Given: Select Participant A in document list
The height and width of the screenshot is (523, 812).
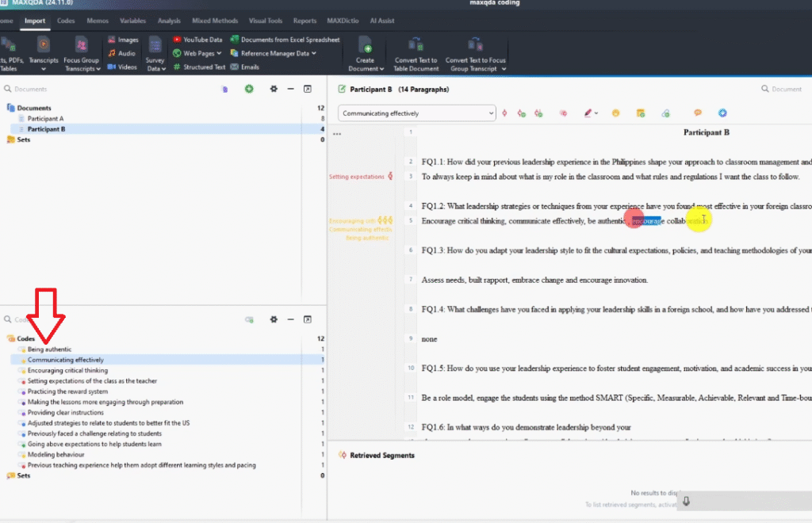Looking at the screenshot, I should (45, 119).
